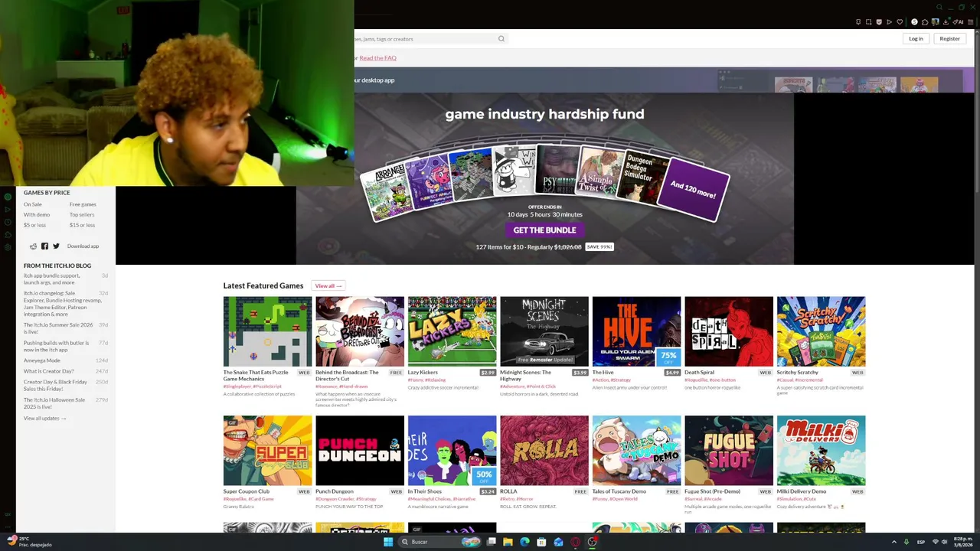This screenshot has height=551, width=980.
Task: Open the browser extensions cube icon
Action: click(x=925, y=22)
